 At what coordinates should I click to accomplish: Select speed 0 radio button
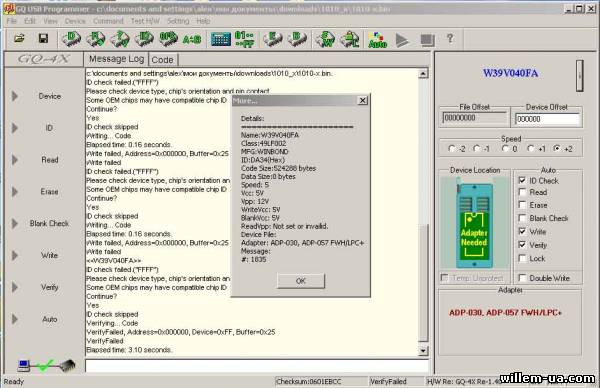pos(505,148)
